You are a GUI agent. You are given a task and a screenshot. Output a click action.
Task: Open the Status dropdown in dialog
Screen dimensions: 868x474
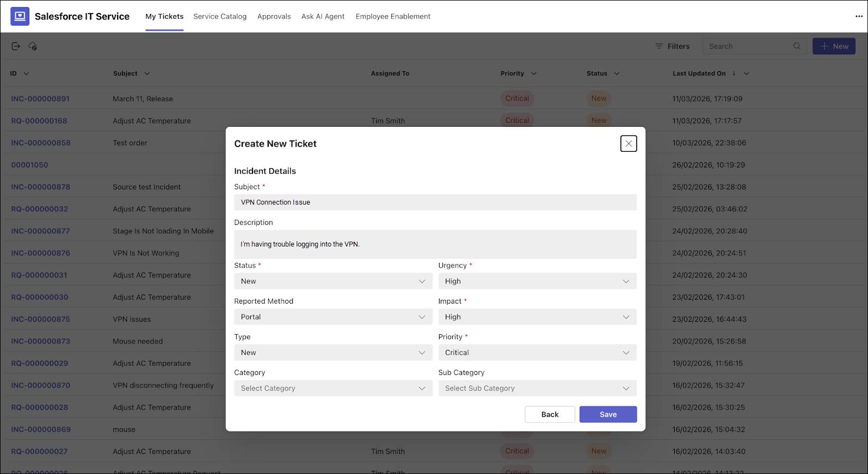pyautogui.click(x=333, y=281)
